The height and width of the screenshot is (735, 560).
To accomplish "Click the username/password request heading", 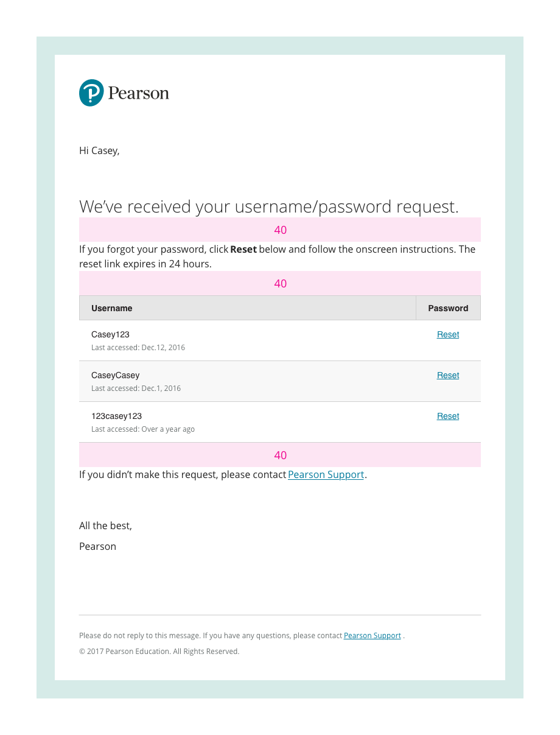I will tap(268, 206).
